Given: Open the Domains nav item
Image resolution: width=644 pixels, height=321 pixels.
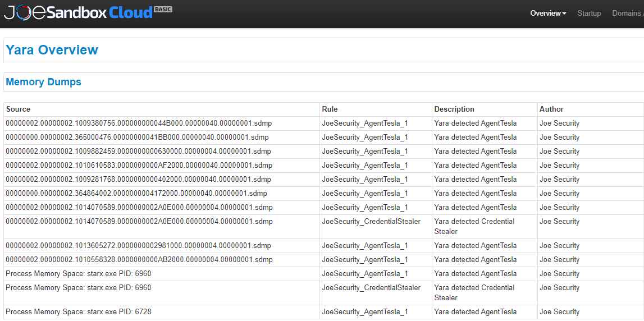Looking at the screenshot, I should click(x=628, y=13).
